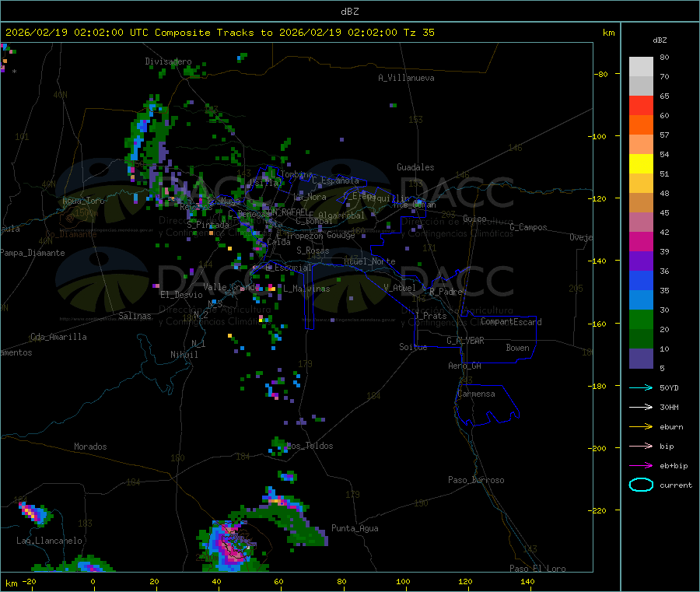Click the R_Padre map label
This screenshot has width=700, height=592.
[x=446, y=292]
